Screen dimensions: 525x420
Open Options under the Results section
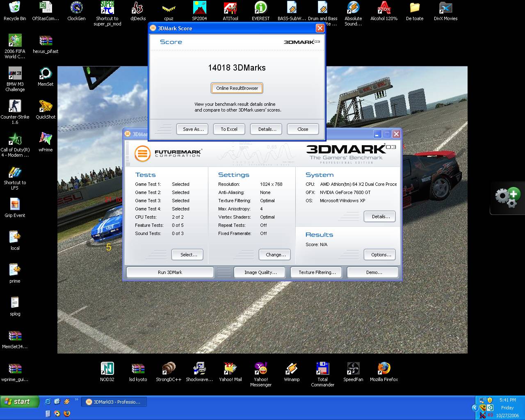[x=381, y=255]
